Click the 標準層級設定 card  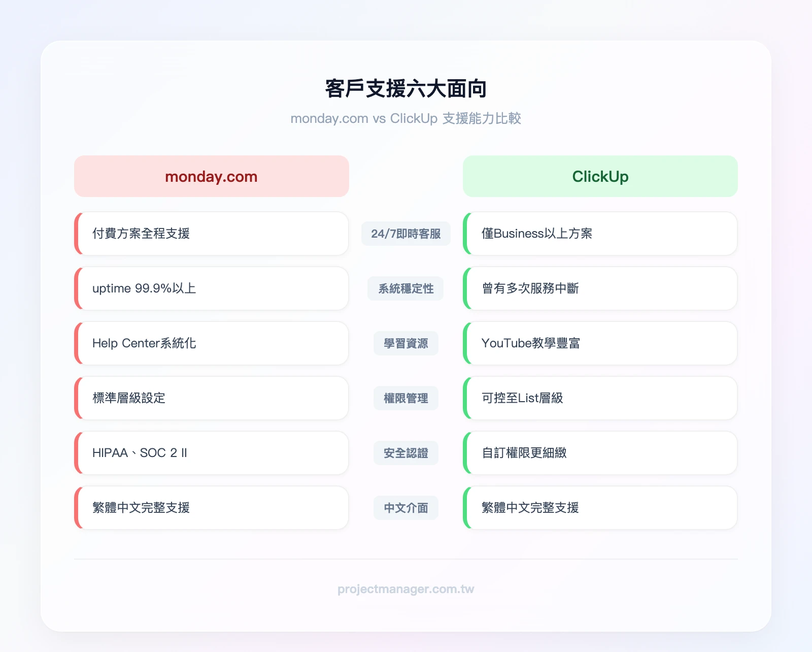pos(211,398)
